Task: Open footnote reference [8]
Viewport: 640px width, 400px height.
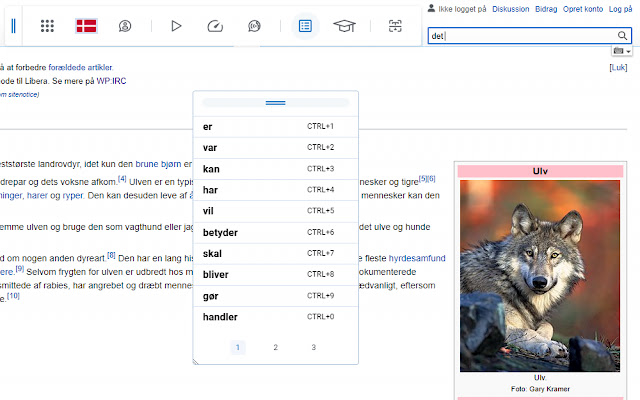Action: pyautogui.click(x=111, y=256)
